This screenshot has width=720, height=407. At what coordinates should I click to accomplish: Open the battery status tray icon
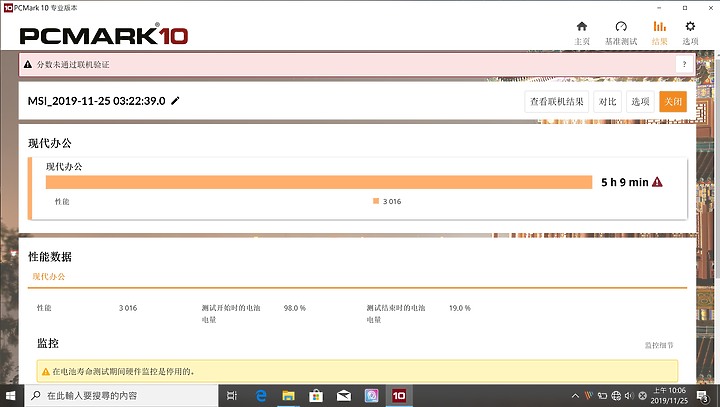coord(602,396)
